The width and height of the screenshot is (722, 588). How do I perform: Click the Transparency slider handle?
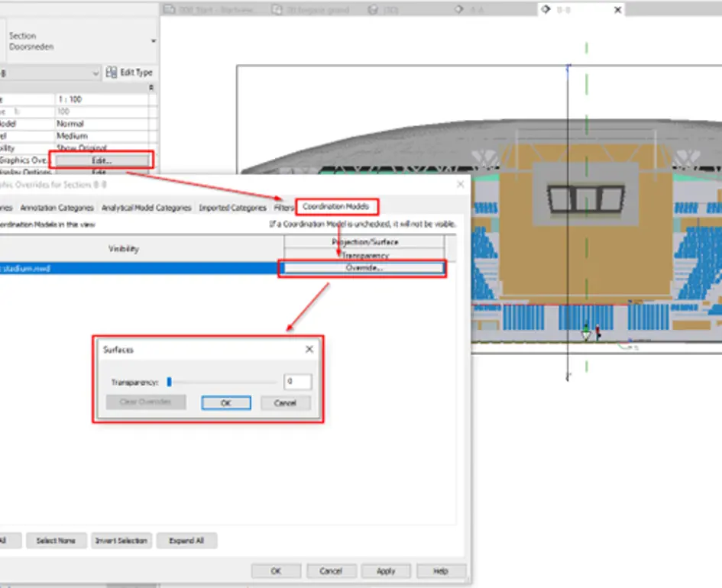[x=170, y=382]
